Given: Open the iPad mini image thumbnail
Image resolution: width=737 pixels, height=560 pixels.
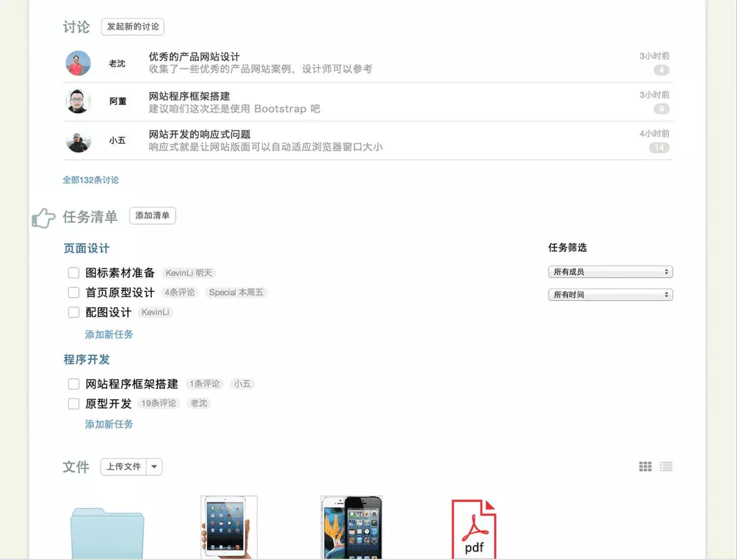Looking at the screenshot, I should [229, 527].
